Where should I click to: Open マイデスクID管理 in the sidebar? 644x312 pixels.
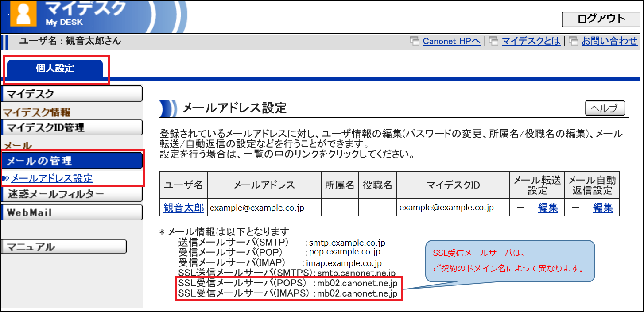pyautogui.click(x=72, y=128)
